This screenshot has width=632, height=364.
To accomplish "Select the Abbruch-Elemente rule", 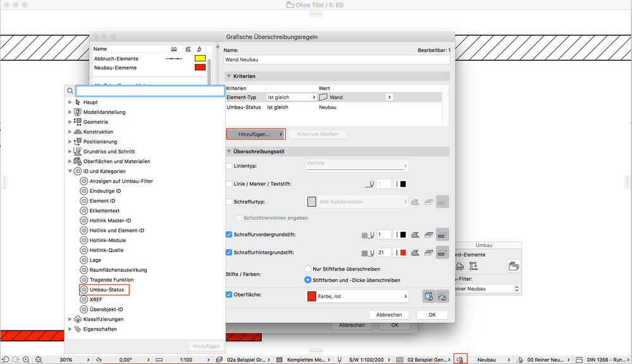I will click(x=116, y=59).
